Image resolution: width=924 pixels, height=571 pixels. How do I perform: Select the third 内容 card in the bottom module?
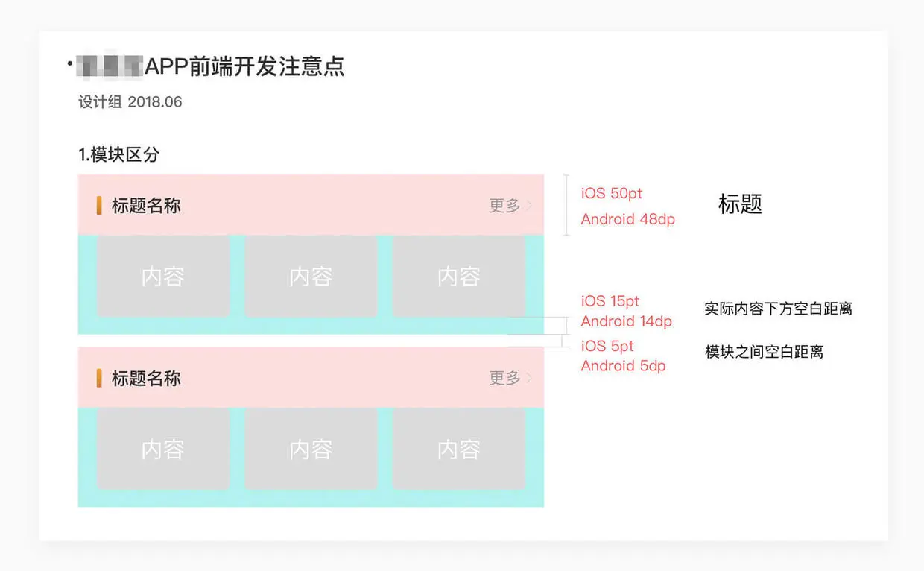459,449
